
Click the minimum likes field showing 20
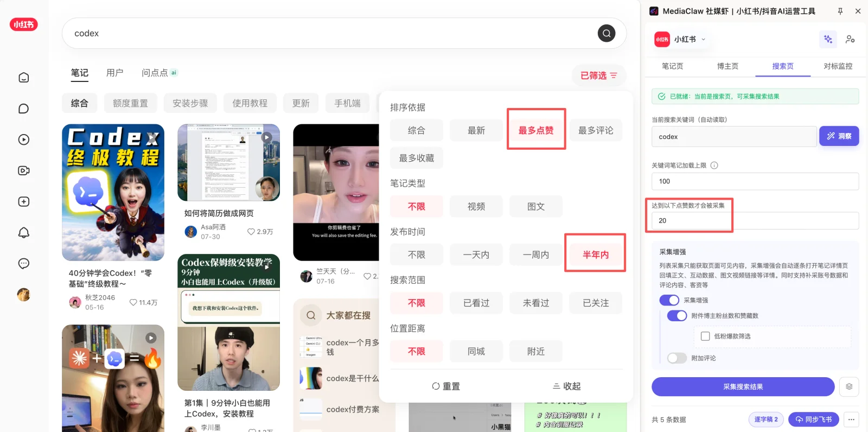point(755,220)
